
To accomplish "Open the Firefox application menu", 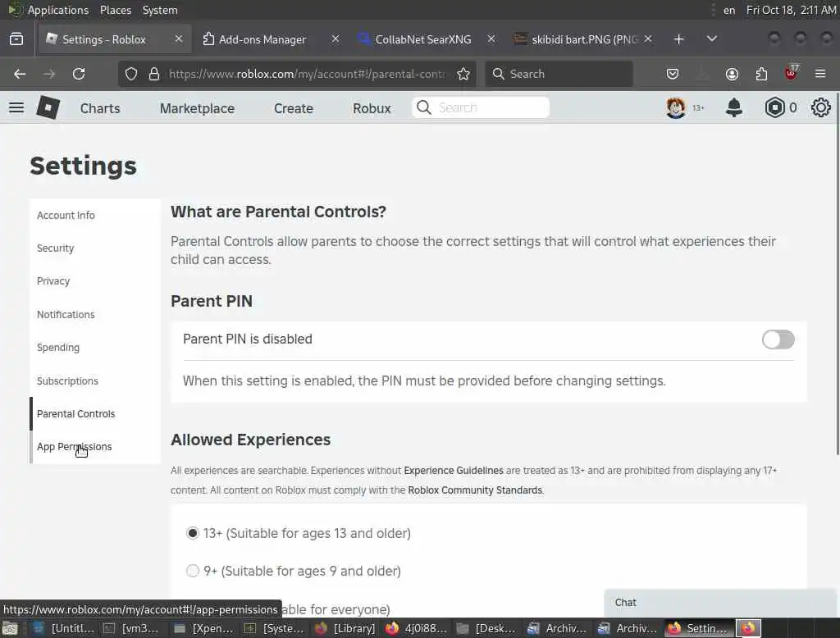I will 820,74.
